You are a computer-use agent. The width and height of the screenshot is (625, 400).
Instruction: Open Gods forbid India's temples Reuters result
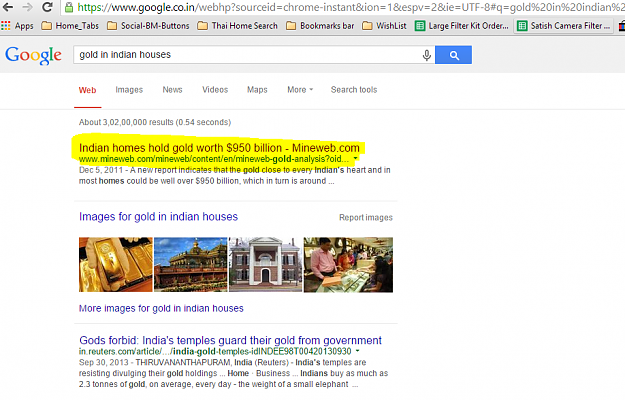[230, 340]
